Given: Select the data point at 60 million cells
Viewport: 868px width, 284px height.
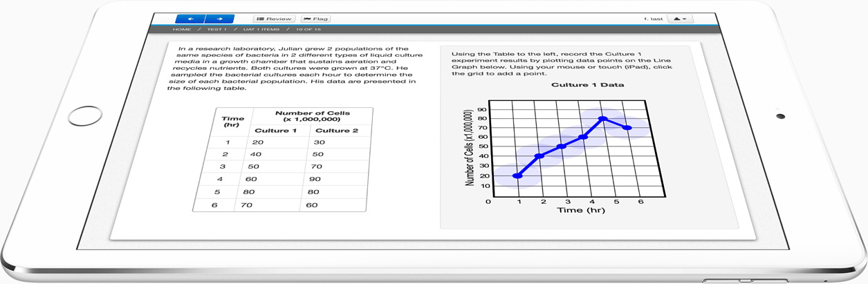Looking at the screenshot, I should click(583, 137).
